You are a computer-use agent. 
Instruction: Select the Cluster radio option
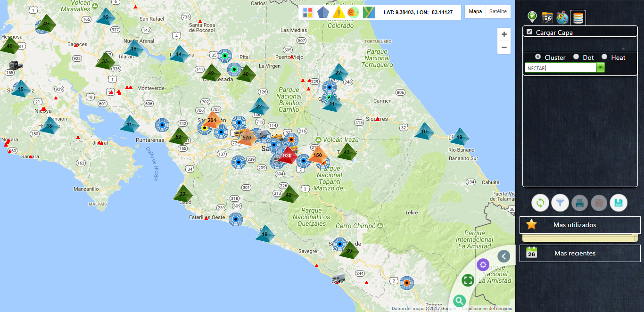point(538,57)
